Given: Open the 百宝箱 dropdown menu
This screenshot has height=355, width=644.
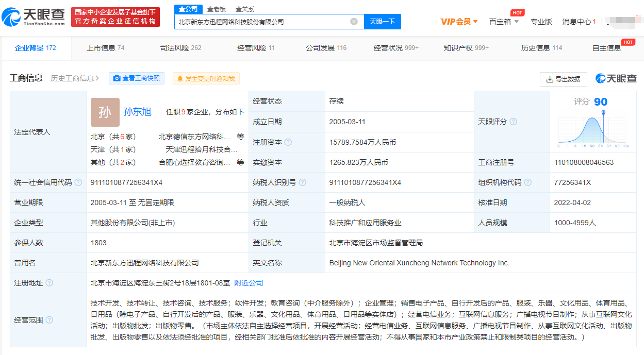Looking at the screenshot, I should click(x=504, y=22).
